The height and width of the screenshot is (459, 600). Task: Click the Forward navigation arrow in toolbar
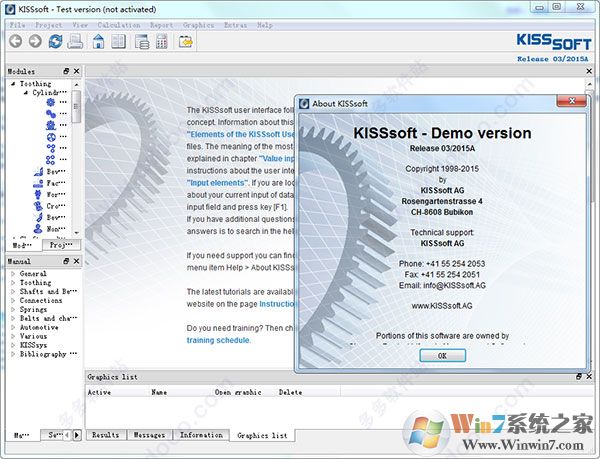tap(34, 41)
